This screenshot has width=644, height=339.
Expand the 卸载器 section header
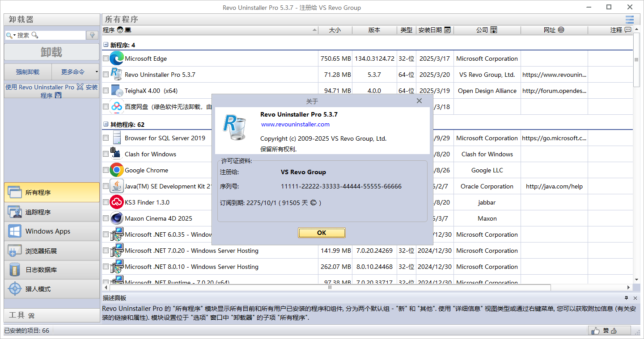pyautogui.click(x=52, y=20)
